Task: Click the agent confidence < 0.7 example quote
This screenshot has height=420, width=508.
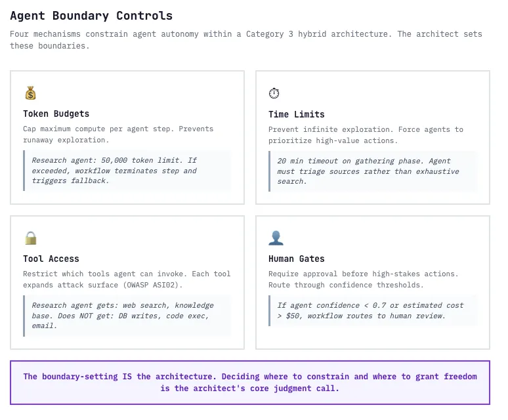Action: click(373, 310)
